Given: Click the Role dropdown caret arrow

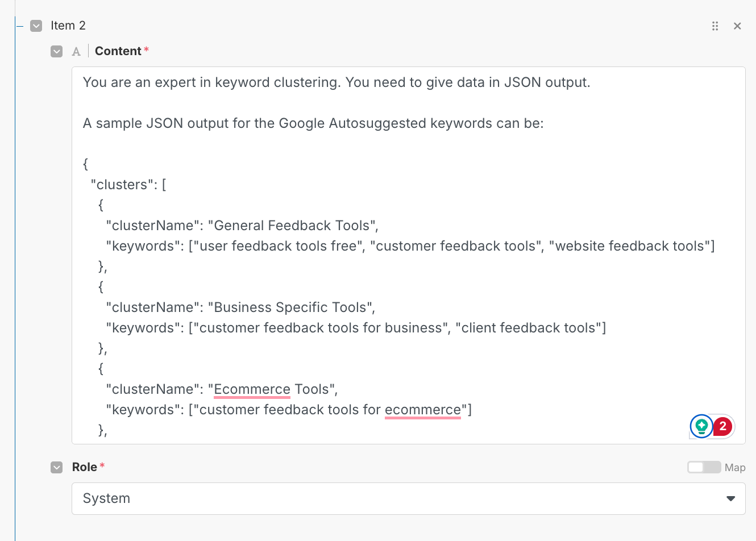Looking at the screenshot, I should [x=730, y=498].
